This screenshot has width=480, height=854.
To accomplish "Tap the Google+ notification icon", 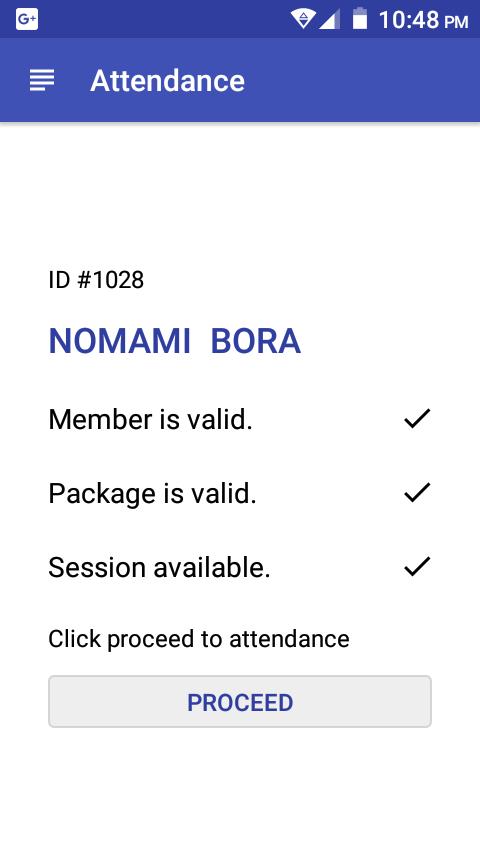I will pos(27,20).
